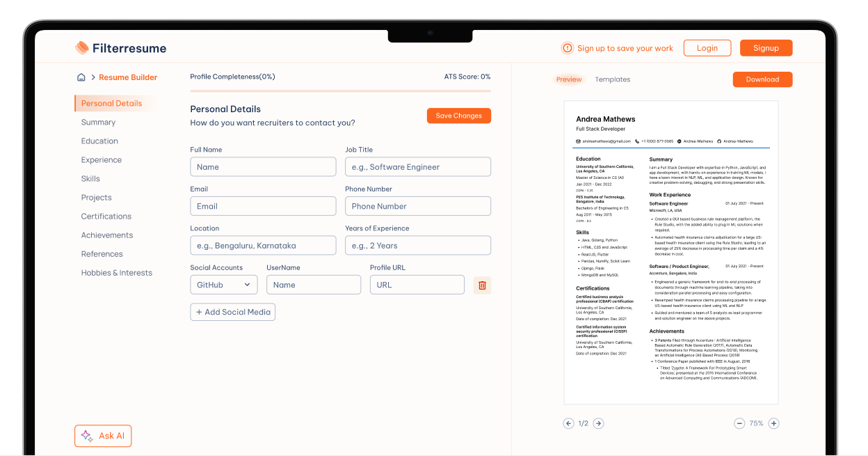Click the Filterresume logo icon
The width and height of the screenshot is (868, 456).
point(82,48)
